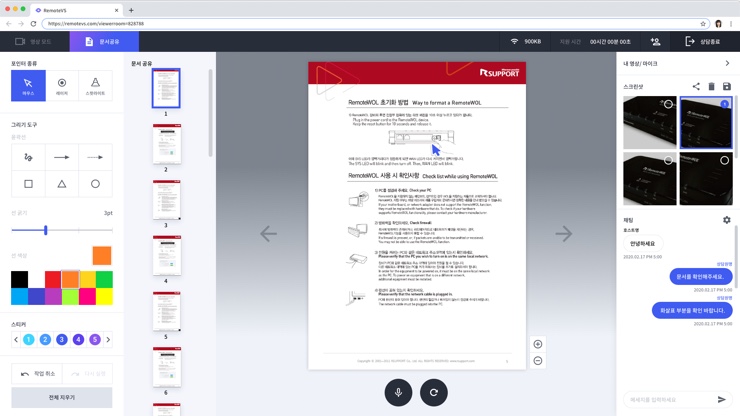Screen dimensions: 740x416
Task: Choose the solid arrow drawing tool
Action: click(x=62, y=157)
